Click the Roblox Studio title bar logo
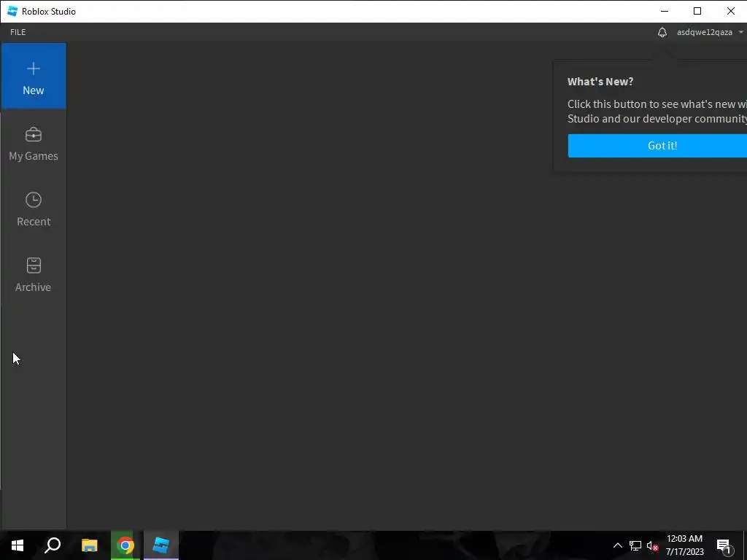This screenshot has width=747, height=560. pos(12,12)
